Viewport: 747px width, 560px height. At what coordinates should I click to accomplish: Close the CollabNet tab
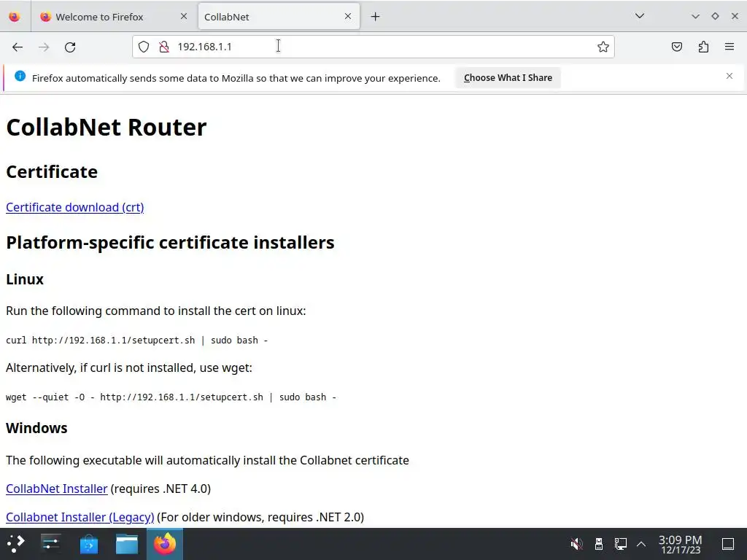point(348,16)
